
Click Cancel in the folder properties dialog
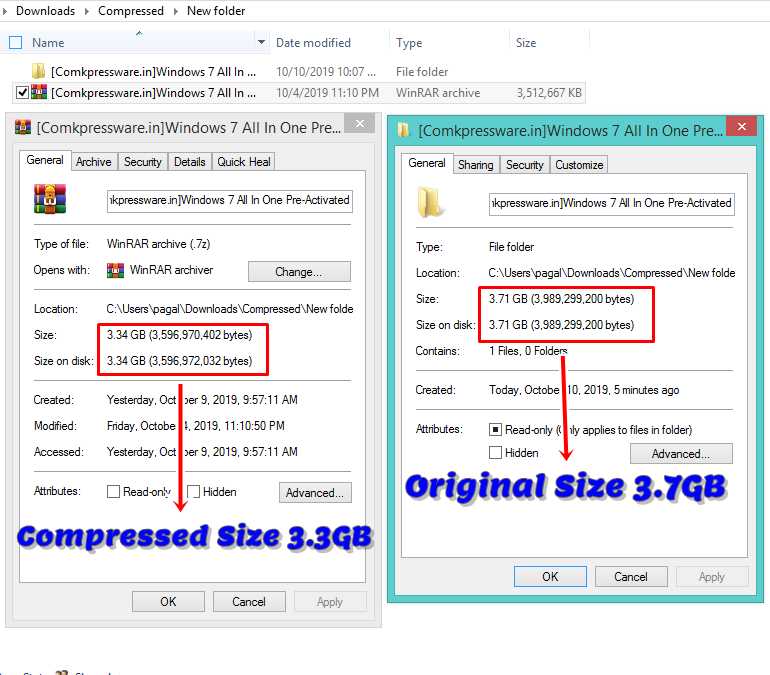(631, 576)
